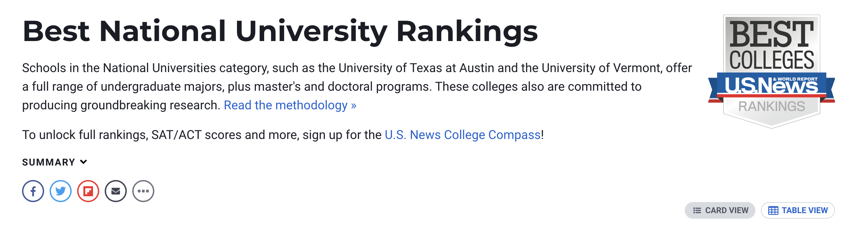Click the Best National University Rankings heading
Screen dimensions: 868x229
[280, 31]
